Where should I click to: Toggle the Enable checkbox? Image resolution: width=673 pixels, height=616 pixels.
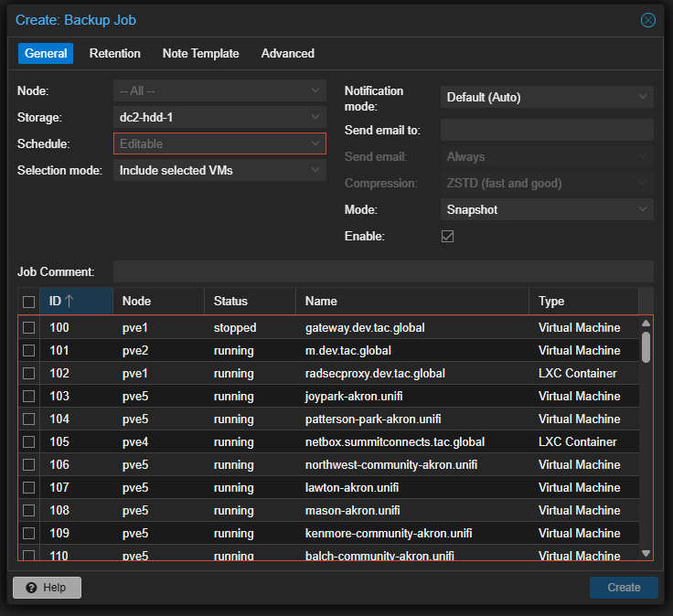click(448, 237)
